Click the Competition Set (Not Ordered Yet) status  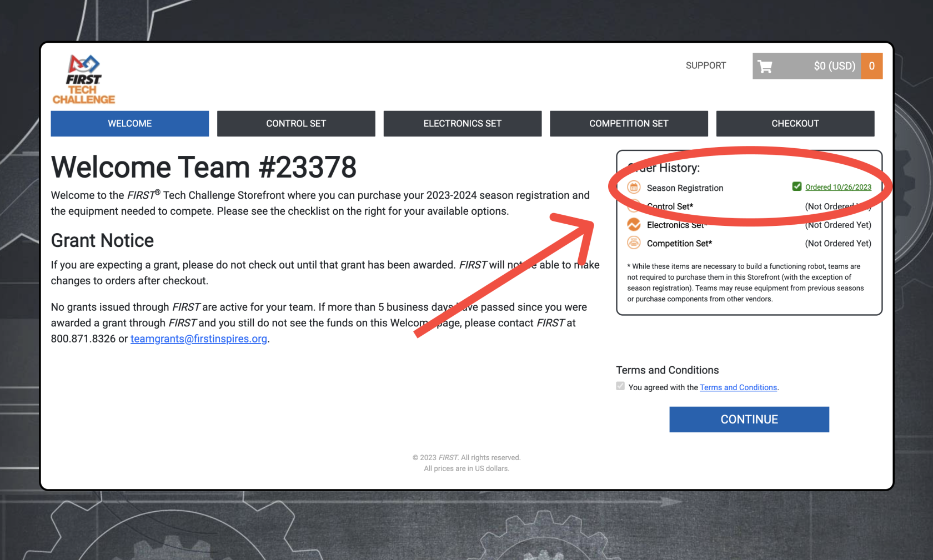[838, 243]
